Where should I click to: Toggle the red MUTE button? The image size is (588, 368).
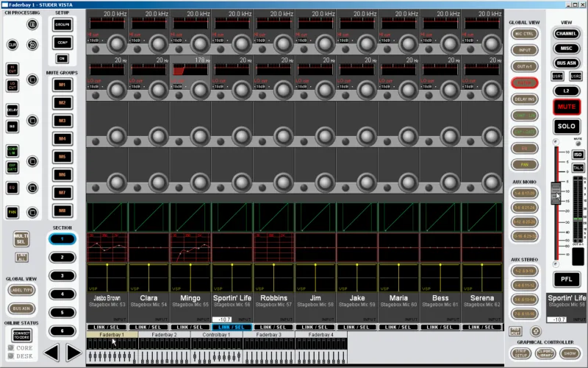566,107
